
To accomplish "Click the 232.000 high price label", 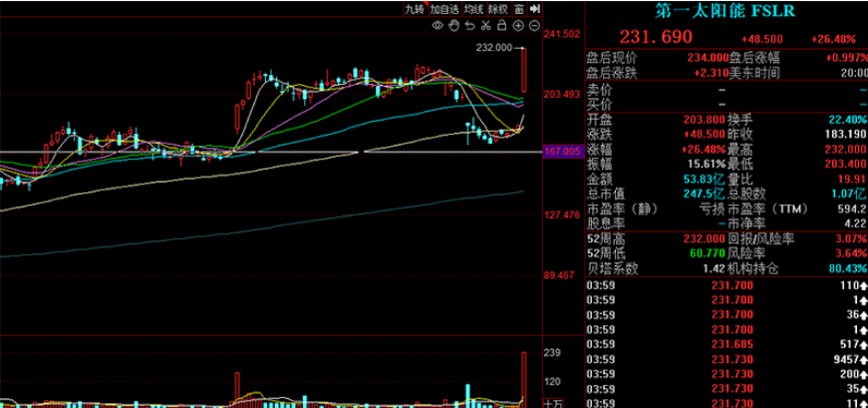I will pyautogui.click(x=494, y=47).
